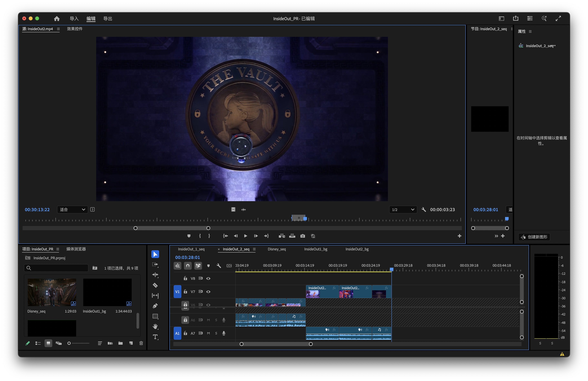Viewport: 588px width, 381px height.
Task: Toggle V8 track output eye
Action: [208, 278]
